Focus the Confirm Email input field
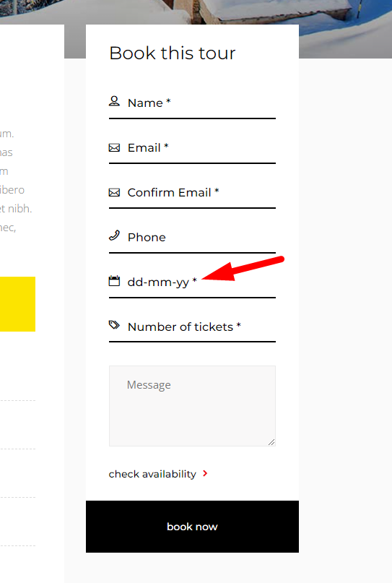Screen dimensions: 392x583 [x=192, y=193]
